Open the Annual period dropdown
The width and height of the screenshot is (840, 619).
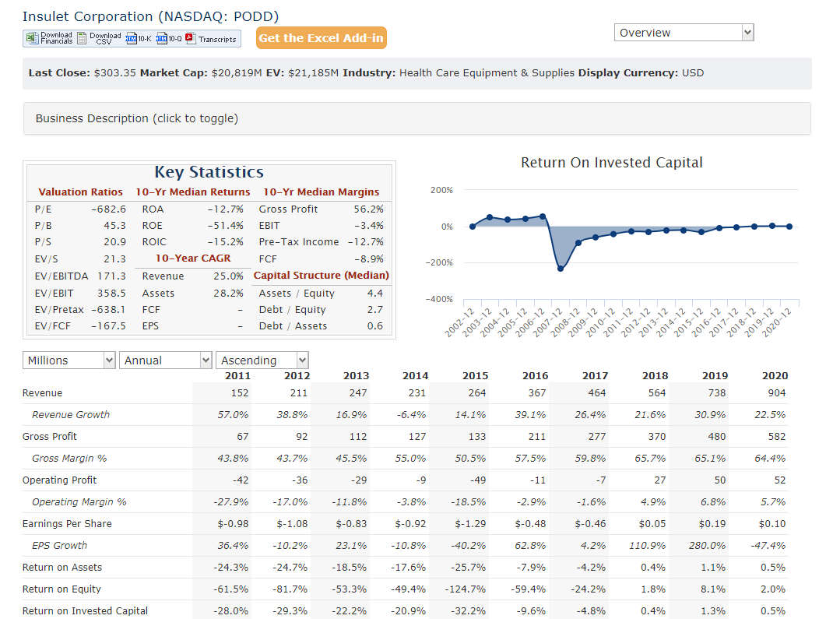166,360
